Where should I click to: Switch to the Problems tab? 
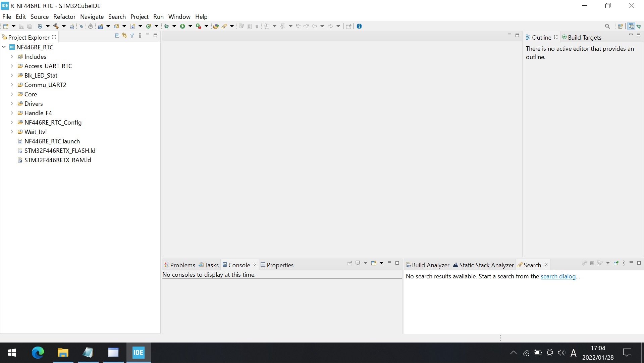point(179,265)
